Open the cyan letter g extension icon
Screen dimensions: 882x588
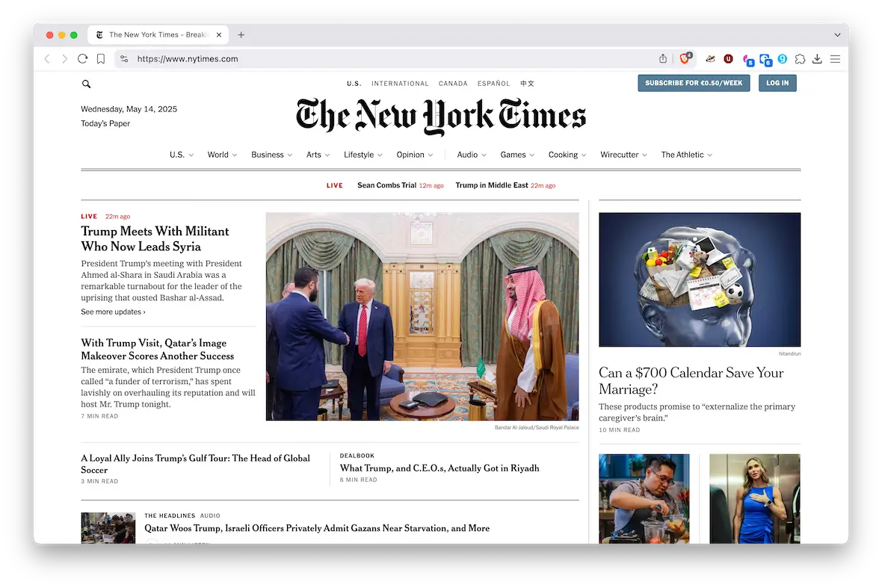point(783,58)
